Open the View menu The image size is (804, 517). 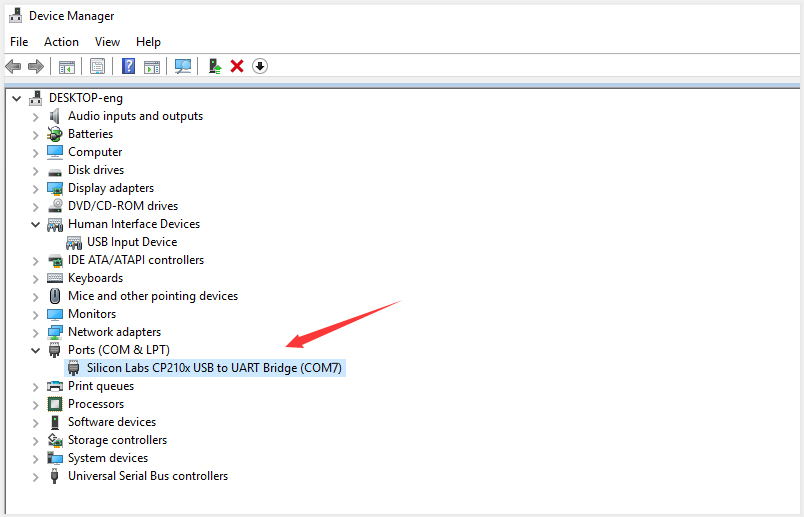pyautogui.click(x=107, y=42)
